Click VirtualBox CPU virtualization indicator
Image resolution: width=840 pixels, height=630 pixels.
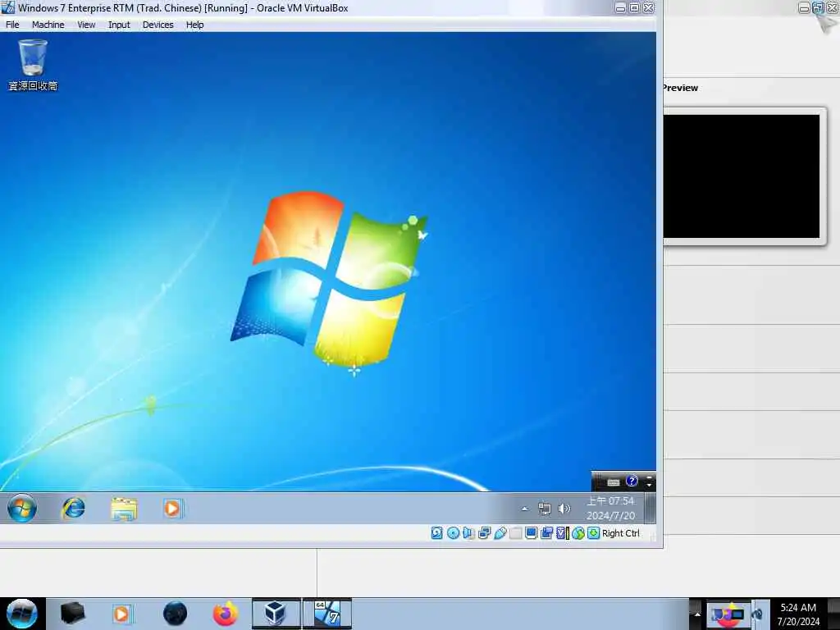562,533
